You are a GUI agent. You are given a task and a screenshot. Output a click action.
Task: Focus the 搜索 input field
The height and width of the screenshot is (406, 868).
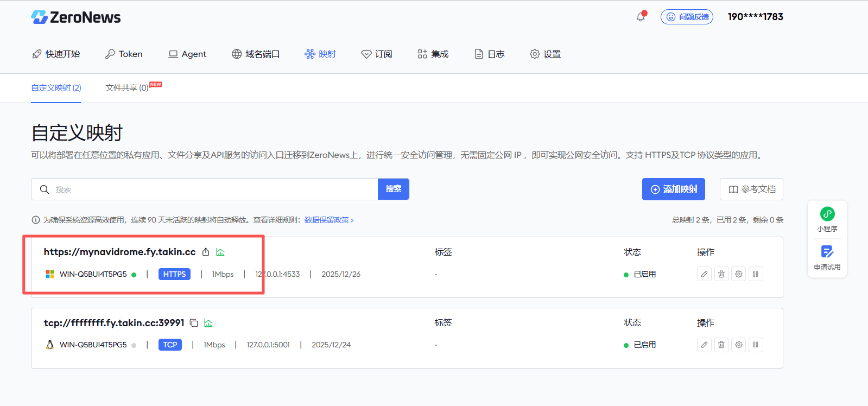coord(205,189)
